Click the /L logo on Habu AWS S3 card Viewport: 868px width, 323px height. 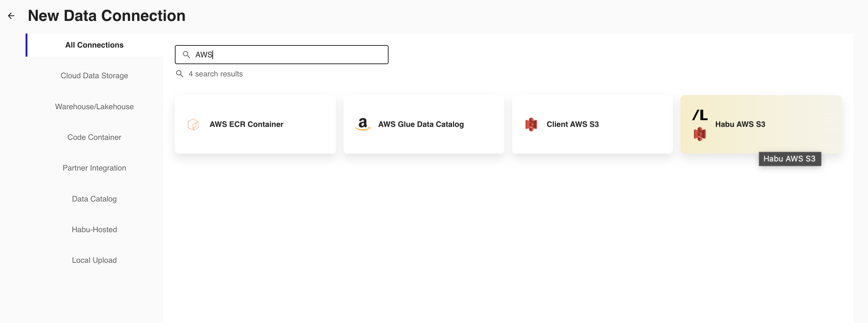700,115
